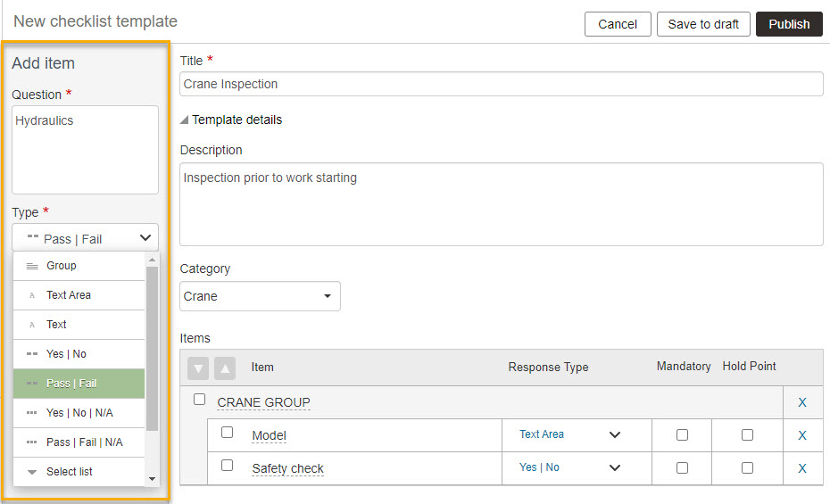Click the Select list triangle icon
830x504 pixels.
pos(32,472)
